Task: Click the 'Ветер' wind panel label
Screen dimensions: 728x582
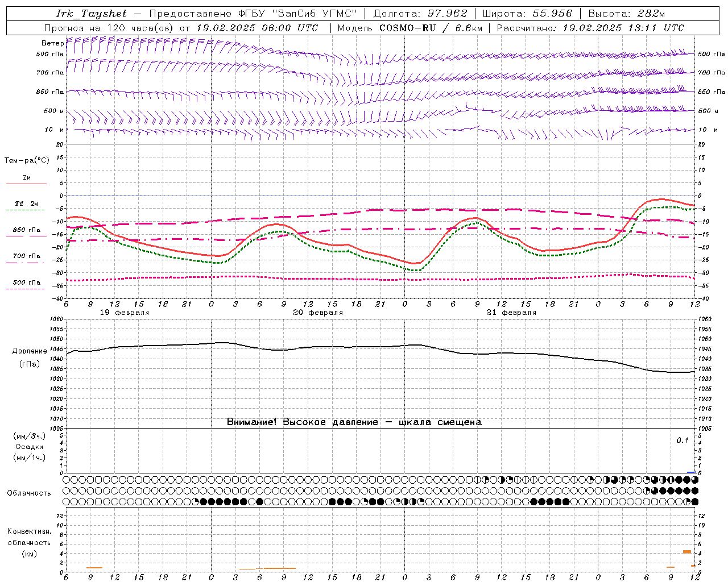Action: pyautogui.click(x=52, y=43)
